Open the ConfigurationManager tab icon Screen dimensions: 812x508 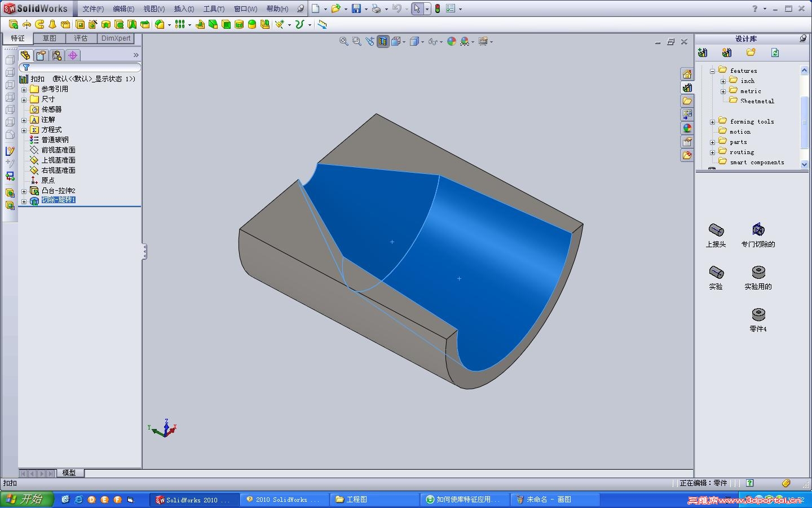[57, 55]
